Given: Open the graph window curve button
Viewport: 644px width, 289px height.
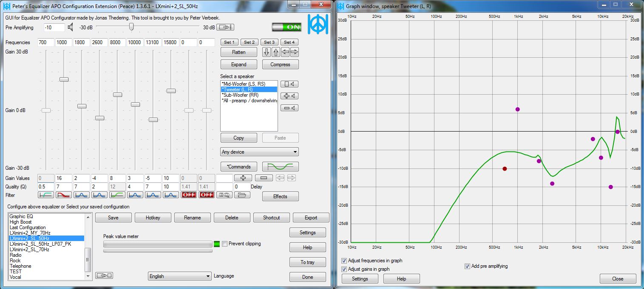Looking at the screenshot, I should coord(281,166).
